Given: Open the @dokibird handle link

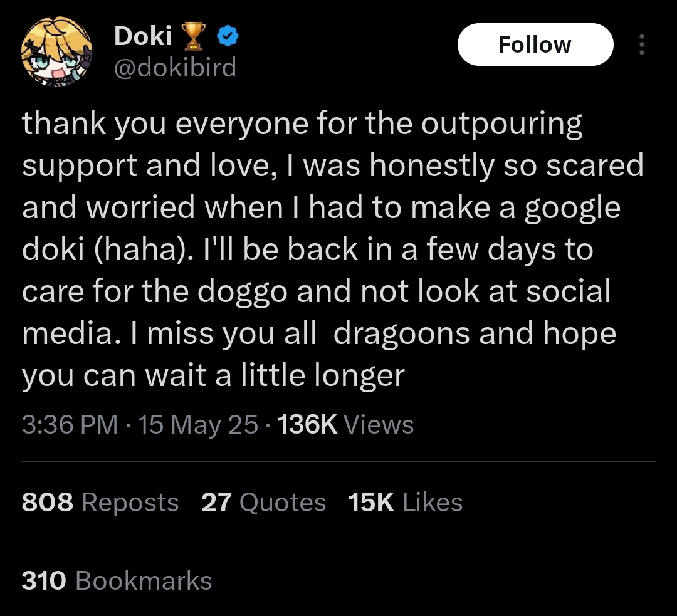Looking at the screenshot, I should (x=175, y=66).
